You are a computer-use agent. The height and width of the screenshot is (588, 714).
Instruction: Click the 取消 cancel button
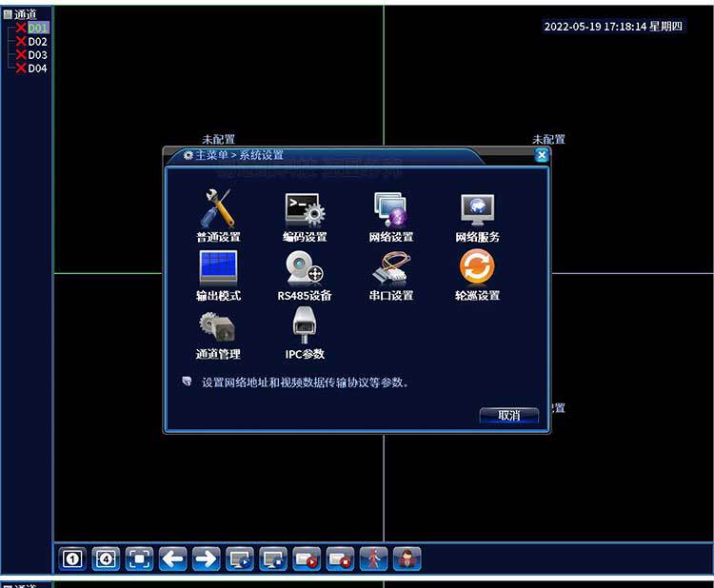509,415
